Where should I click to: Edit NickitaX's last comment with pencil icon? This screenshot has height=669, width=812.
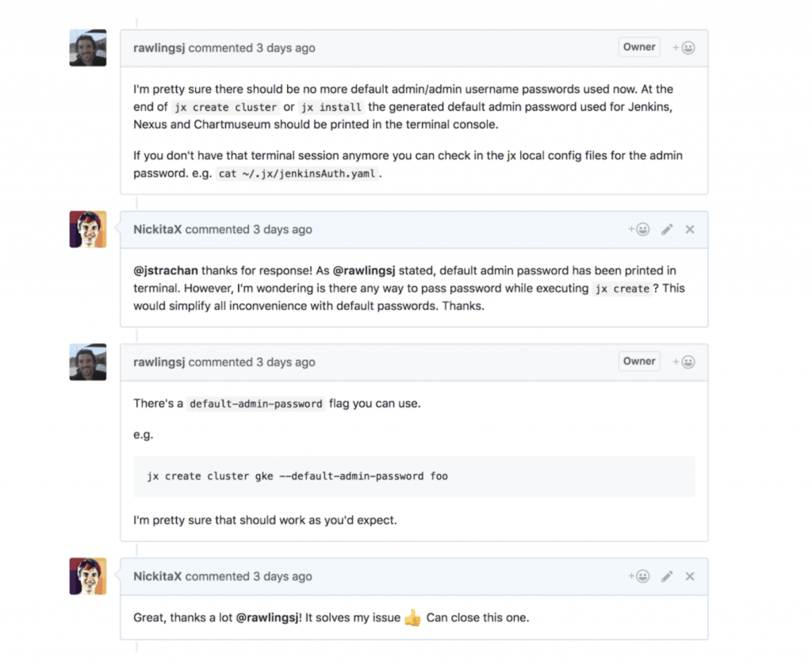pos(667,576)
